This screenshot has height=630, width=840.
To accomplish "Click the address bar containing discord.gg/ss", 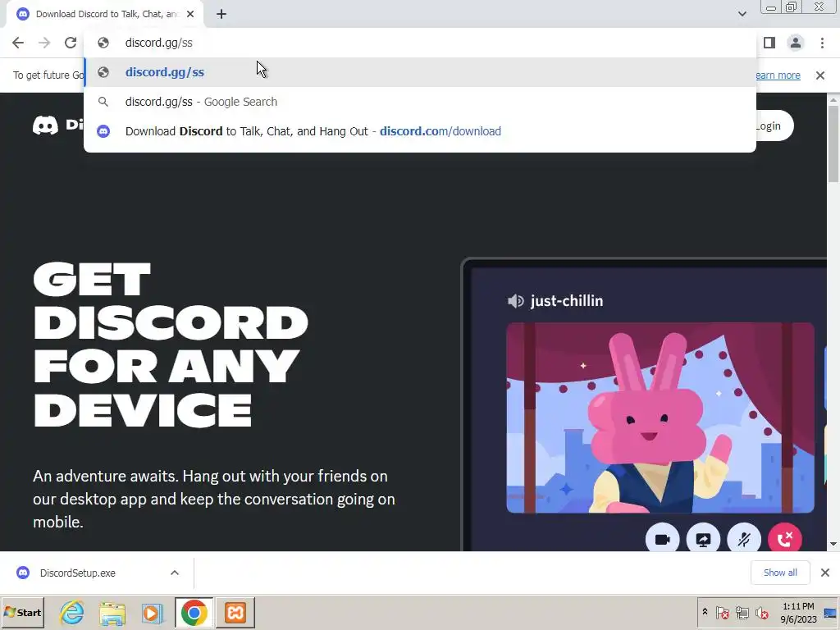I will [x=420, y=43].
